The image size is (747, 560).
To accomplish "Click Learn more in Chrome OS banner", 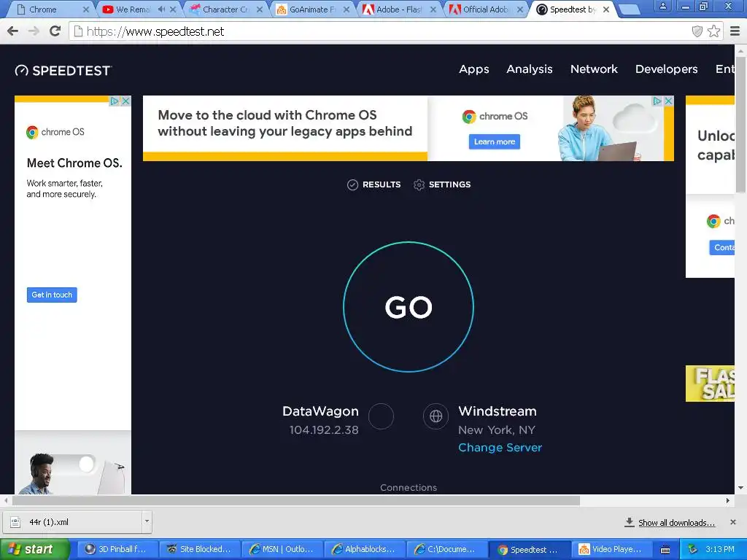I will [495, 142].
